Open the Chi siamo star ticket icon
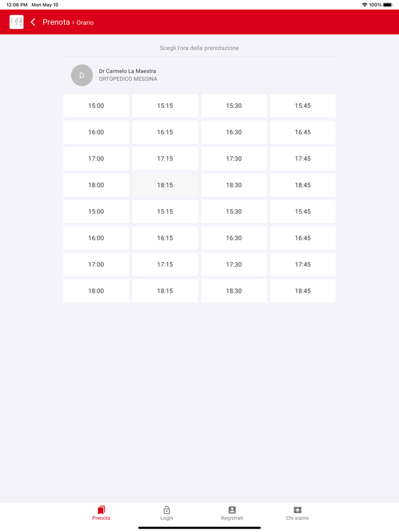The width and height of the screenshot is (399, 532). [x=298, y=510]
